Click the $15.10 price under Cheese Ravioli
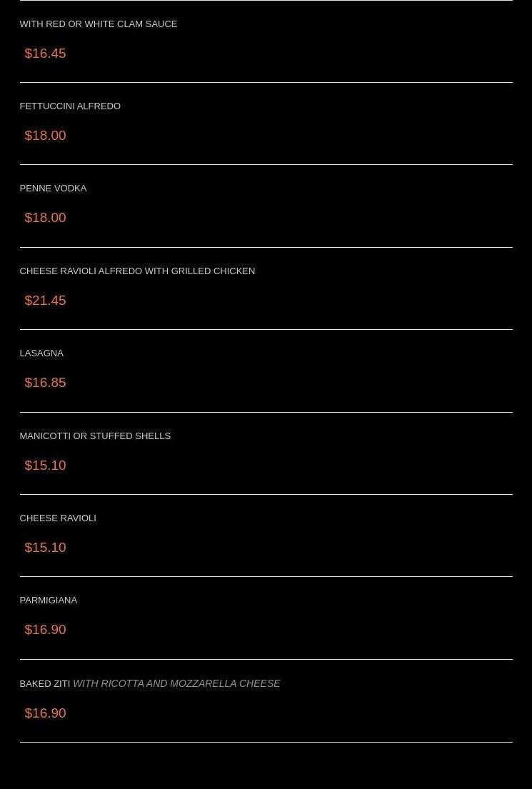The image size is (532, 789). coord(45,548)
